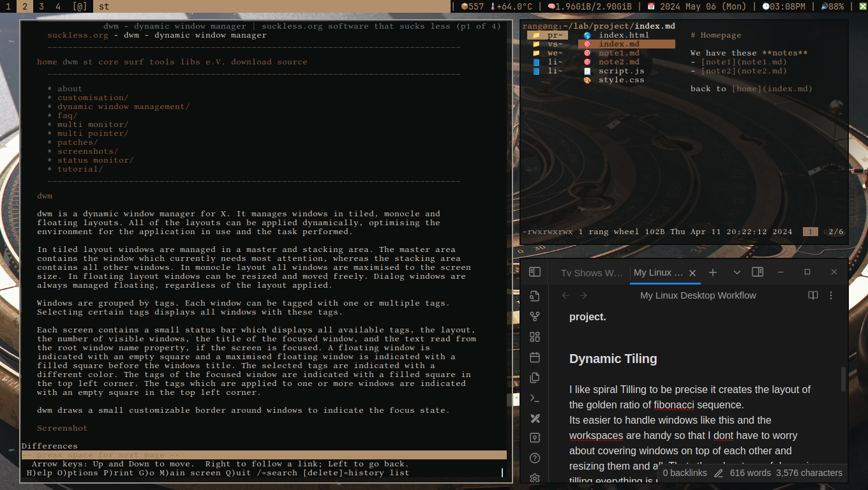
Task: Switch to dwm tag 3
Action: (x=41, y=6)
